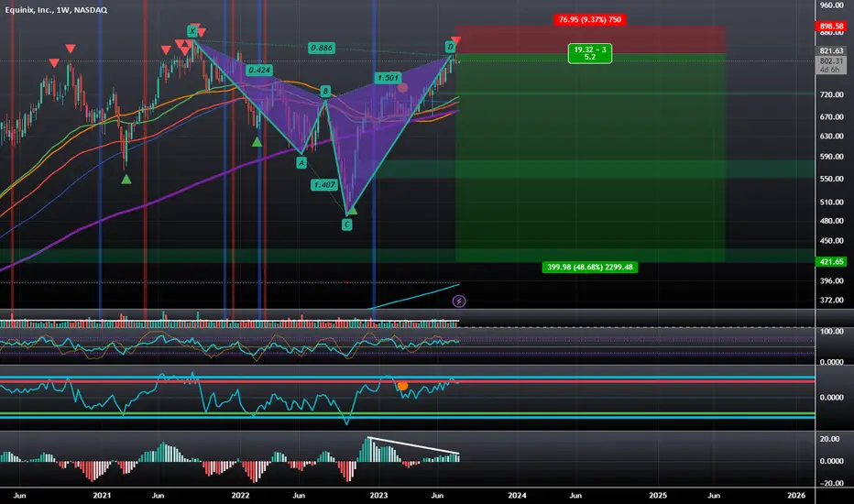Click the Jun label between 2024 and 2025

(x=575, y=495)
